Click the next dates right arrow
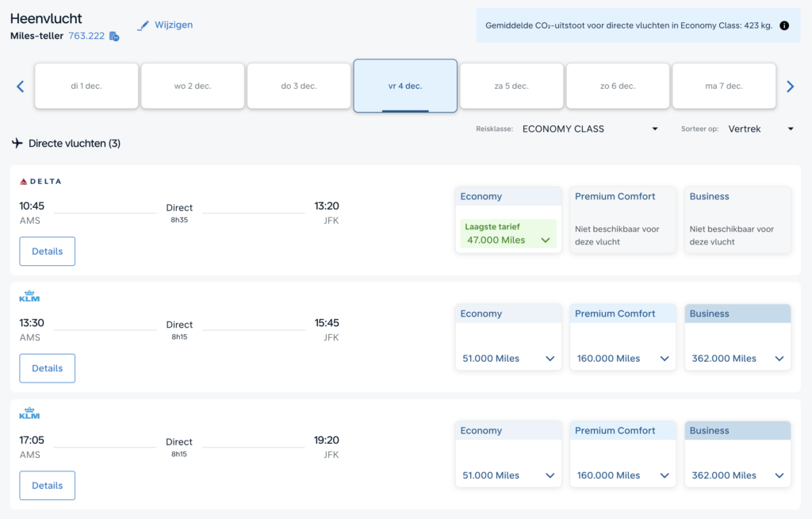Viewport: 812px width, 519px height. pos(790,86)
